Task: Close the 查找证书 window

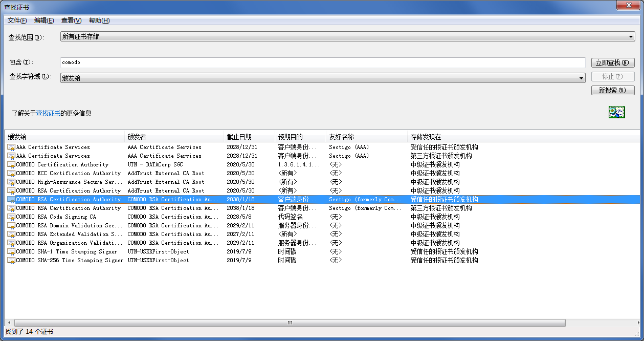Action: (627, 6)
